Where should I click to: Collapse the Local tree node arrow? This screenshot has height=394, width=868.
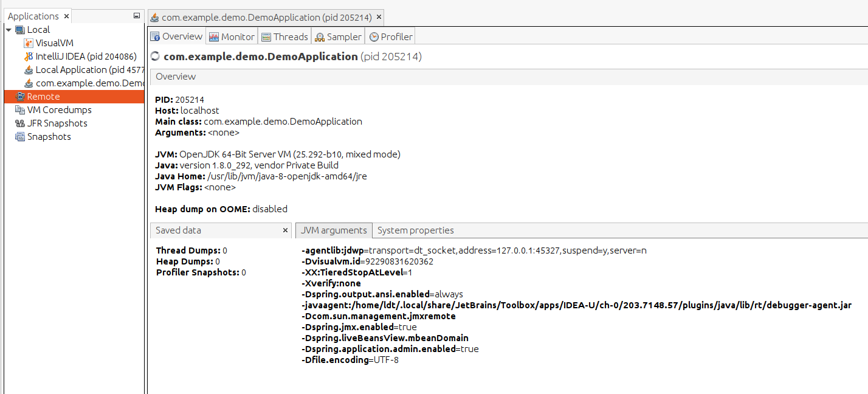[x=9, y=30]
